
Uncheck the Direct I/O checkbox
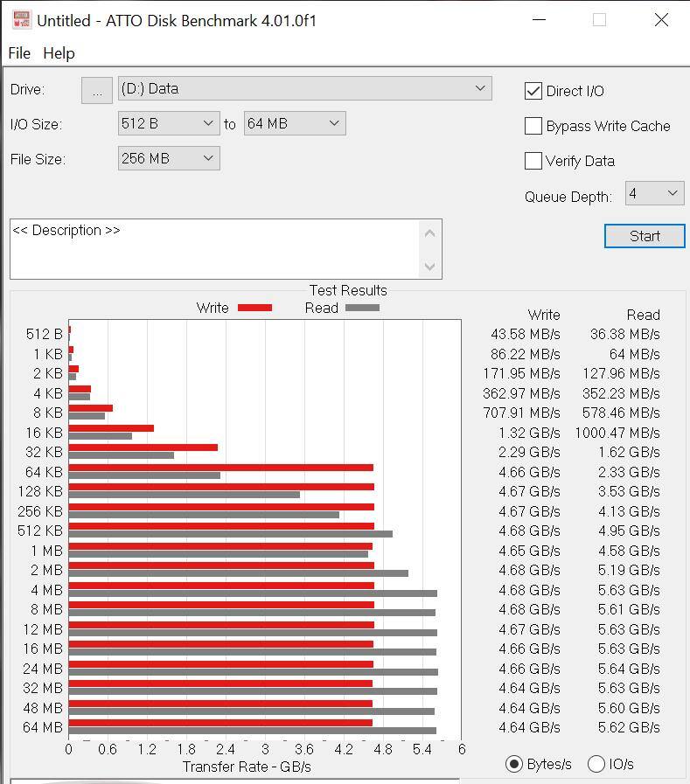(x=533, y=91)
